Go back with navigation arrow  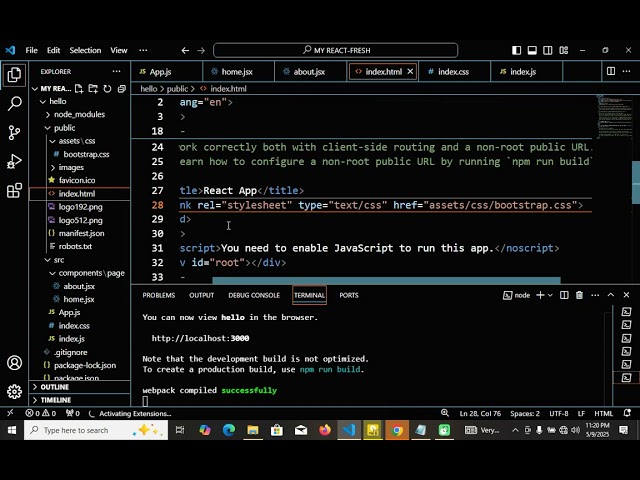185,50
